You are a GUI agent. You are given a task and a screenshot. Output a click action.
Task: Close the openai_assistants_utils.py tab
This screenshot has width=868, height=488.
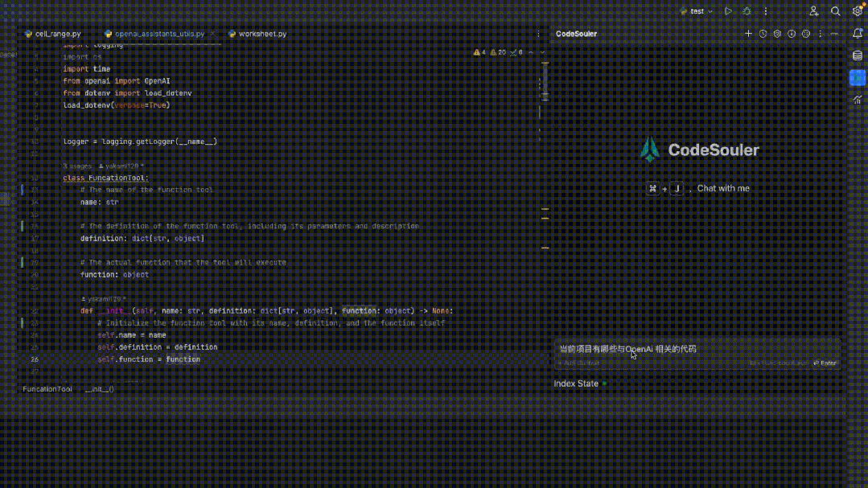tap(212, 34)
